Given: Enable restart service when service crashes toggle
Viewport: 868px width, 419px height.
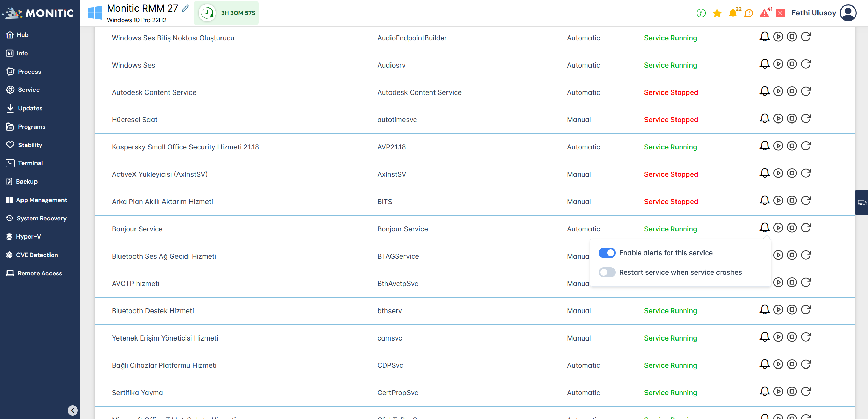Looking at the screenshot, I should point(607,272).
